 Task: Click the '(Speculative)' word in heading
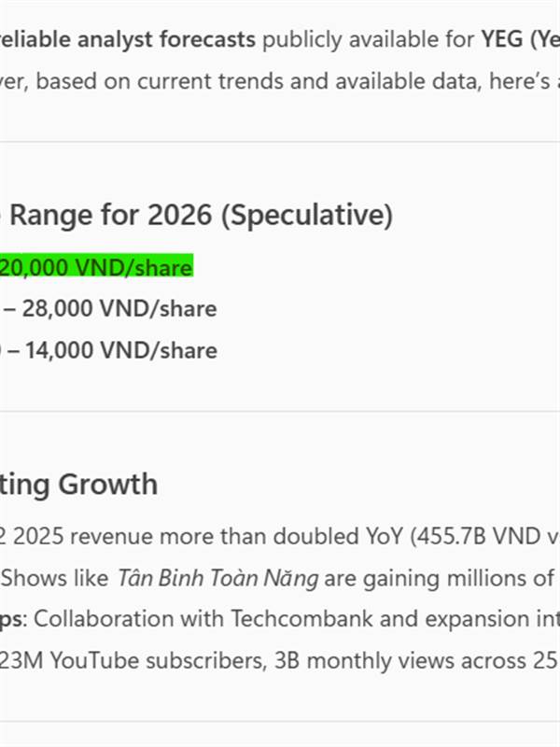[x=307, y=216]
